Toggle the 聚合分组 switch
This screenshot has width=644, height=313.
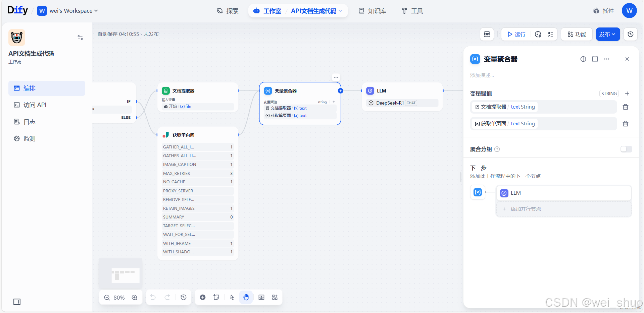(626, 149)
